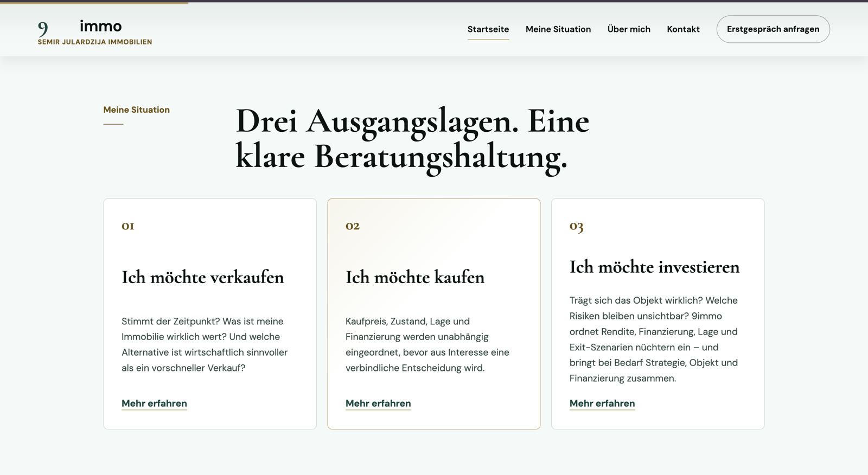Screen dimensions: 868x475
Task: Click the Erstgespräch anfragen button
Action: (x=773, y=29)
